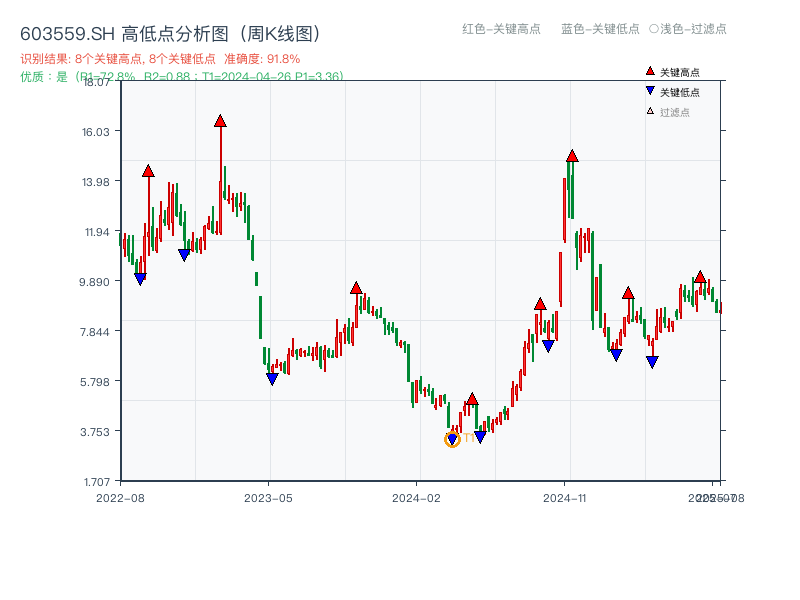Click the 603559.SH chart title
Viewport: 800px width, 600px height.
[x=170, y=31]
